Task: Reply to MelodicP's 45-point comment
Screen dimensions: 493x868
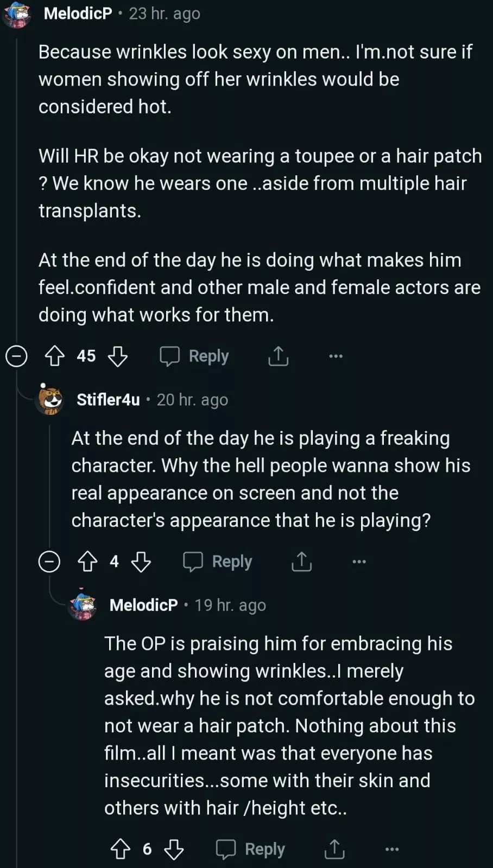Action: coord(194,356)
